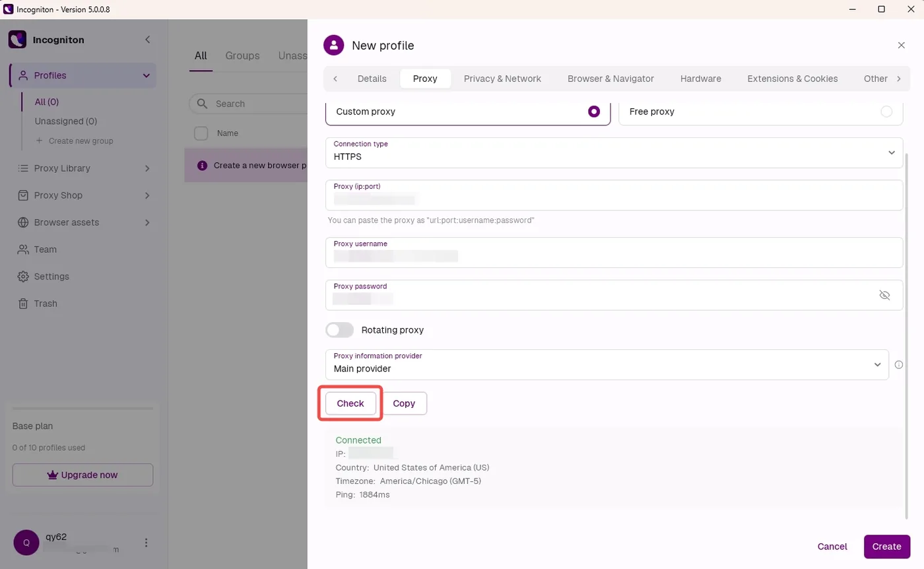This screenshot has width=924, height=569.
Task: Click the Check proxy button
Action: coord(350,403)
